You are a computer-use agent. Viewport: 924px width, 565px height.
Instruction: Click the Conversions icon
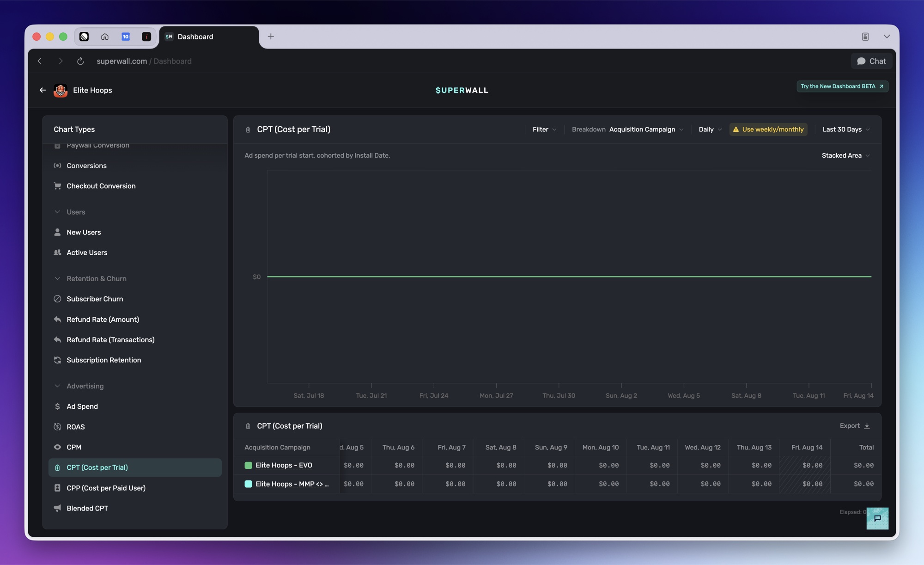pyautogui.click(x=57, y=166)
